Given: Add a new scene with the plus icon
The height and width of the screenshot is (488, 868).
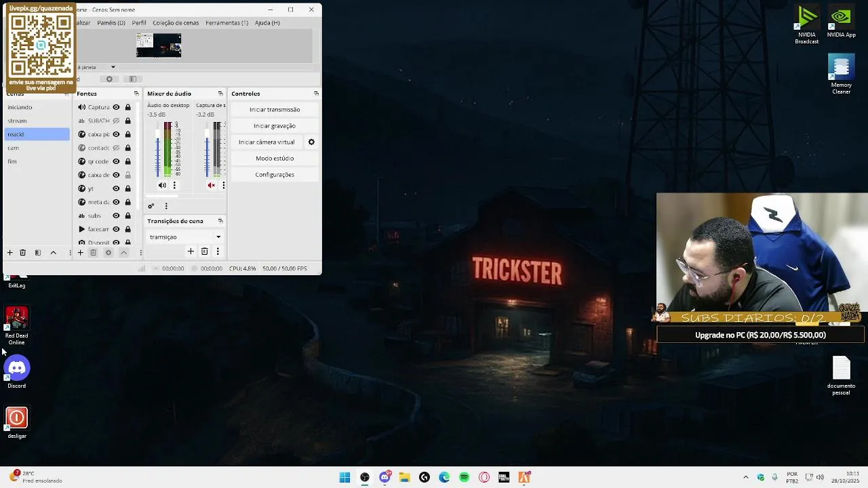Looking at the screenshot, I should (9, 252).
